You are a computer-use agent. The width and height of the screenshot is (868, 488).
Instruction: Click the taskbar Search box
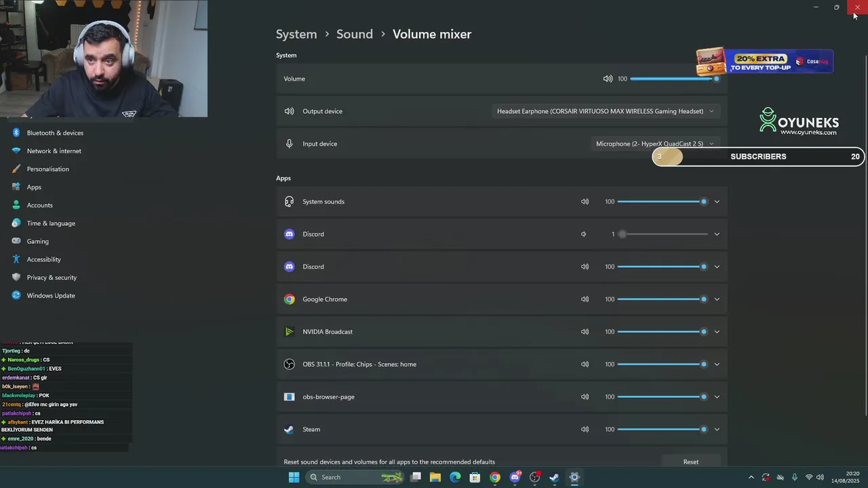point(356,477)
